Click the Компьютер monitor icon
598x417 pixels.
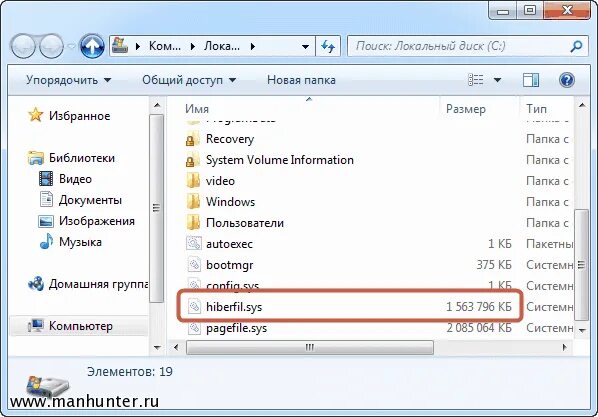(36, 325)
